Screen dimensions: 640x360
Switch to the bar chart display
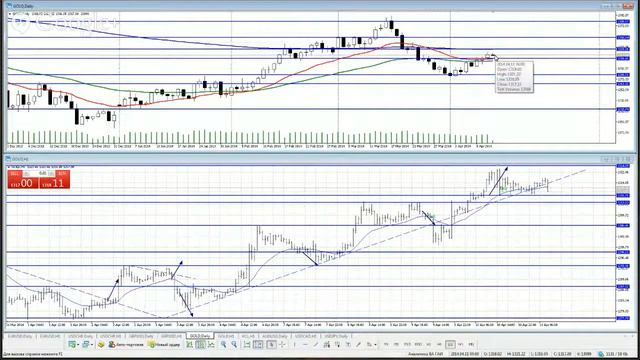pyautogui.click(x=189, y=344)
